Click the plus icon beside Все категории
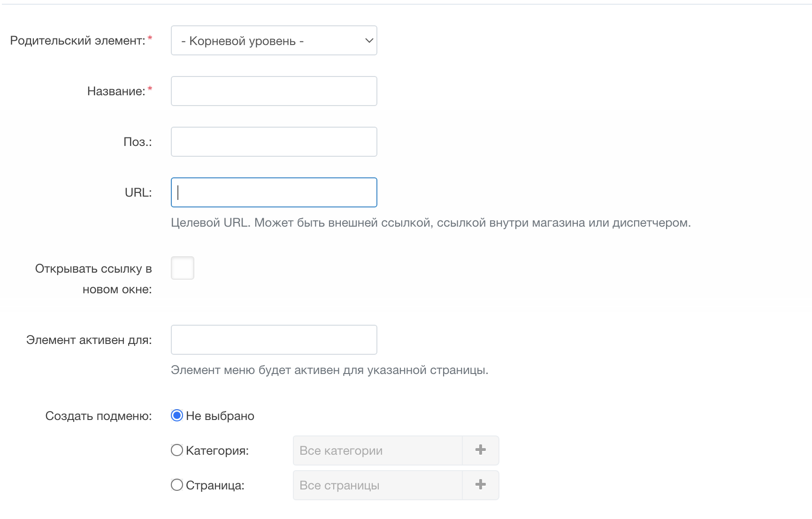The image size is (812, 519). point(481,450)
